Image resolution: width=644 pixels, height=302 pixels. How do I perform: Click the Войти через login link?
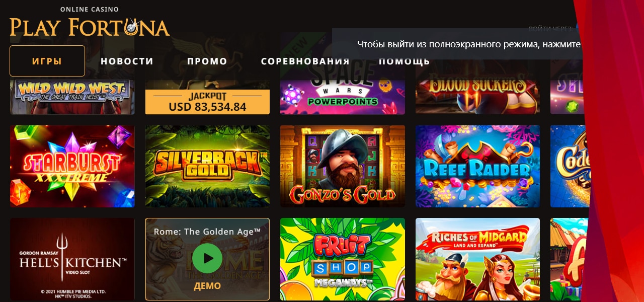tap(550, 29)
